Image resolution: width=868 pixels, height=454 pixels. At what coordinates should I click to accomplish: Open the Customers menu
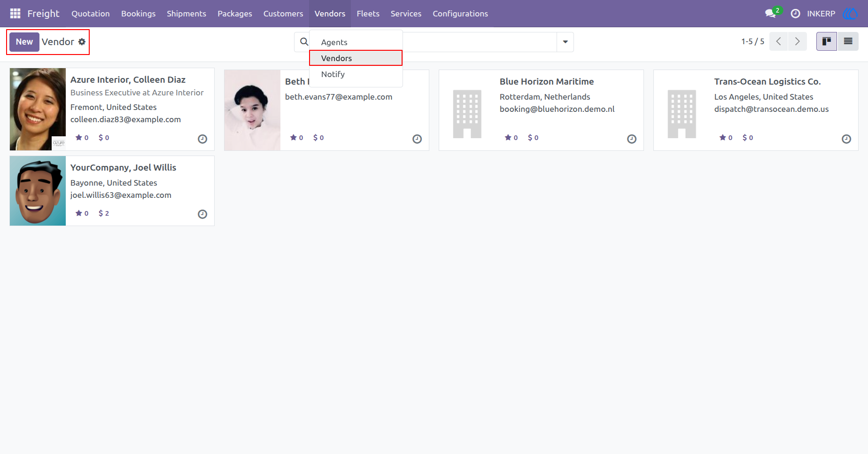pos(283,14)
